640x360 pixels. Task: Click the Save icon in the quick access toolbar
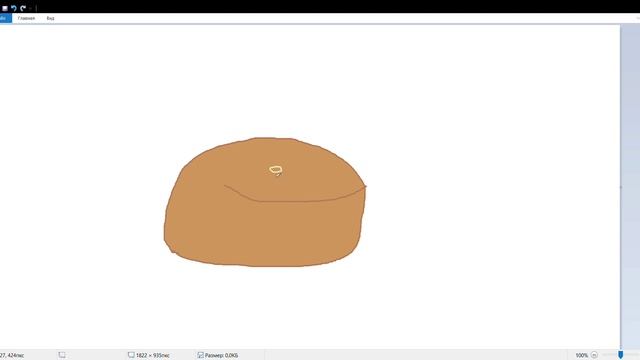[x=5, y=8]
